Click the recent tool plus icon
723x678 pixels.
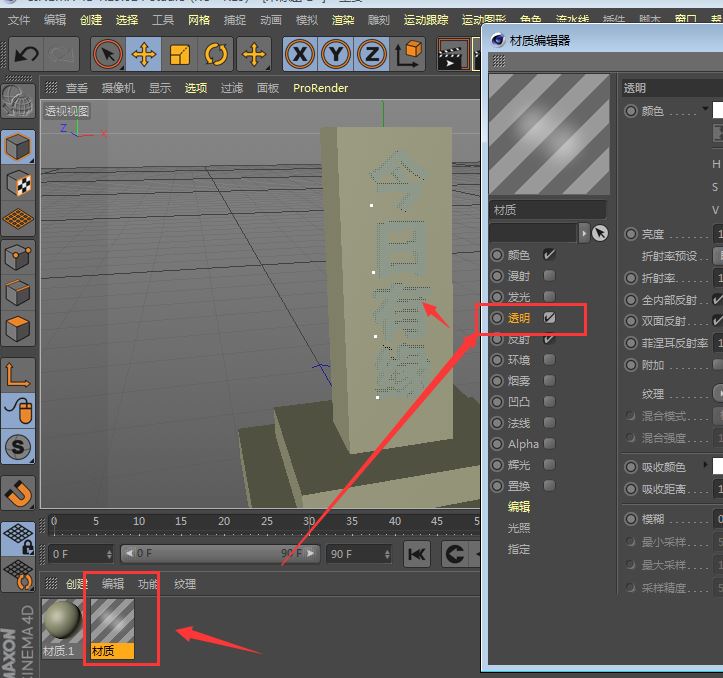(x=254, y=55)
